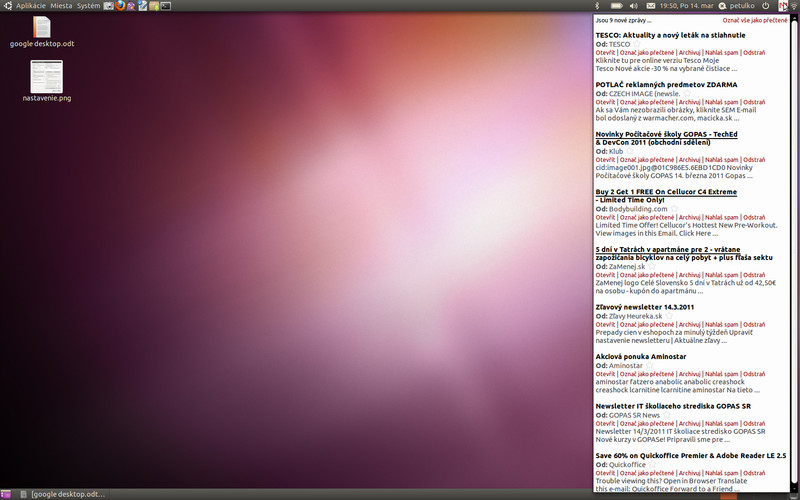Click the package installer launcher icon

pos(154,6)
